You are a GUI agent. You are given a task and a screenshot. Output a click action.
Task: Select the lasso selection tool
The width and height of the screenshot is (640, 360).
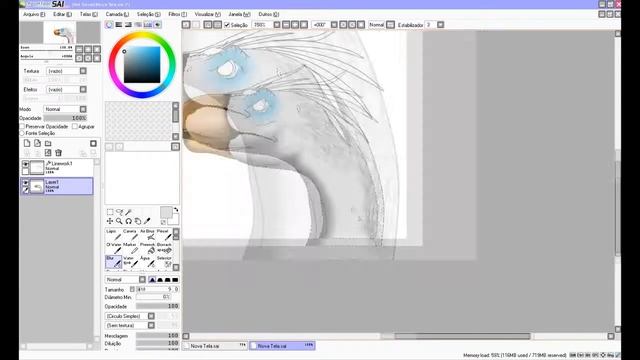point(119,212)
